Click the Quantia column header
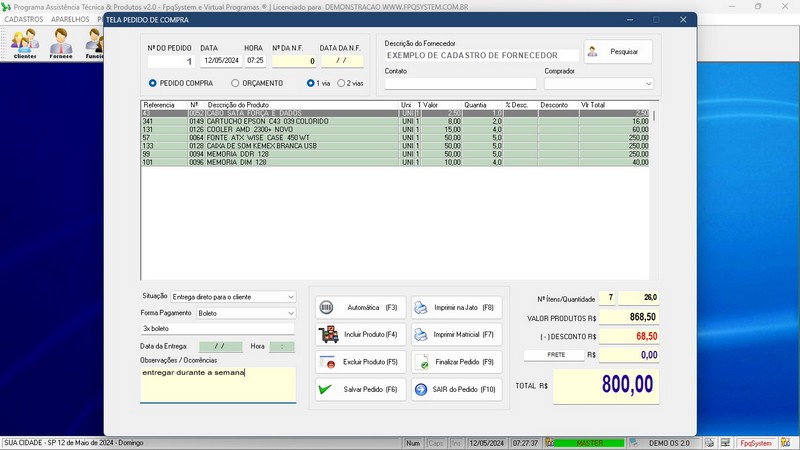The width and height of the screenshot is (800, 450). (x=482, y=105)
